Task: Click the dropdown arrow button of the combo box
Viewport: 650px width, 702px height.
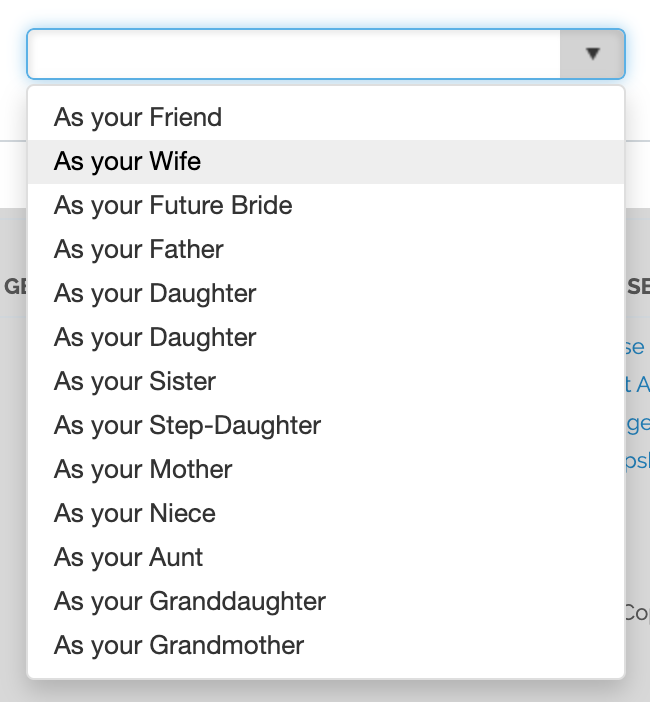Action: (593, 54)
